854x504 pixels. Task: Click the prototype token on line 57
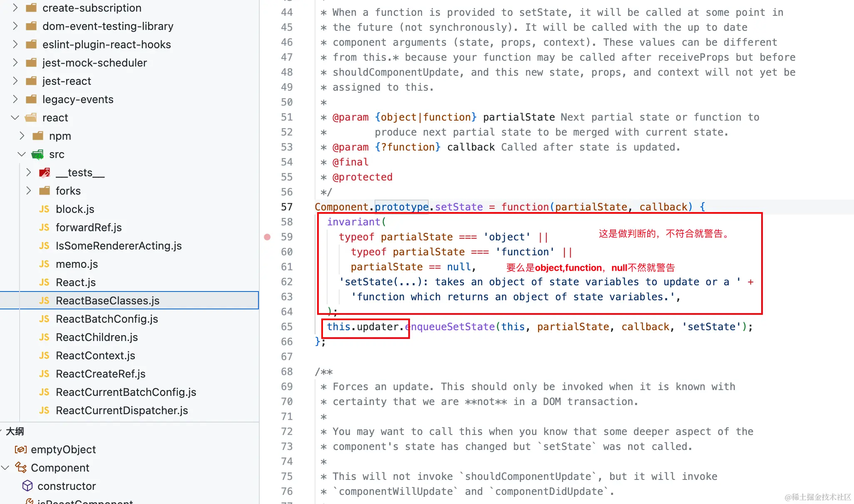tap(402, 207)
